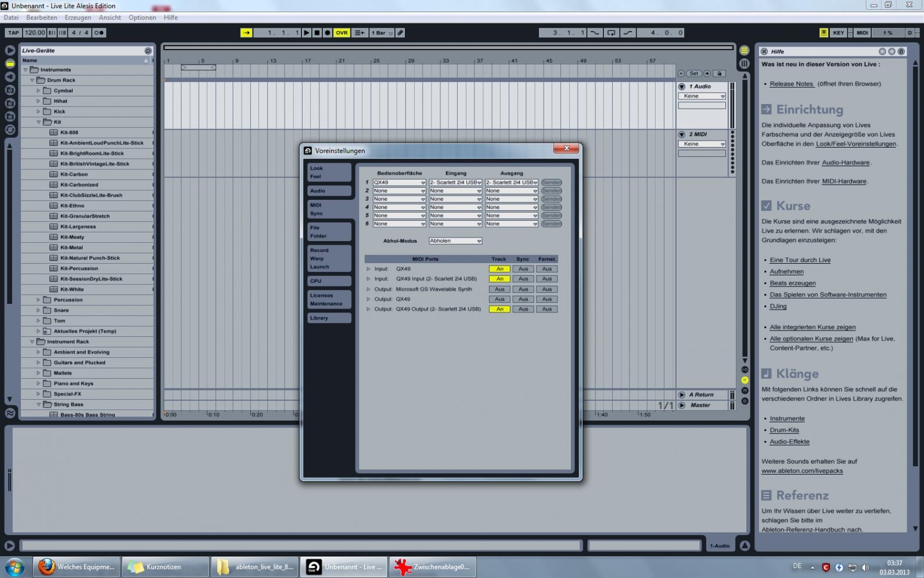Toggle Track for Input QX49
Viewport: 924px width, 578px height.
coord(499,269)
